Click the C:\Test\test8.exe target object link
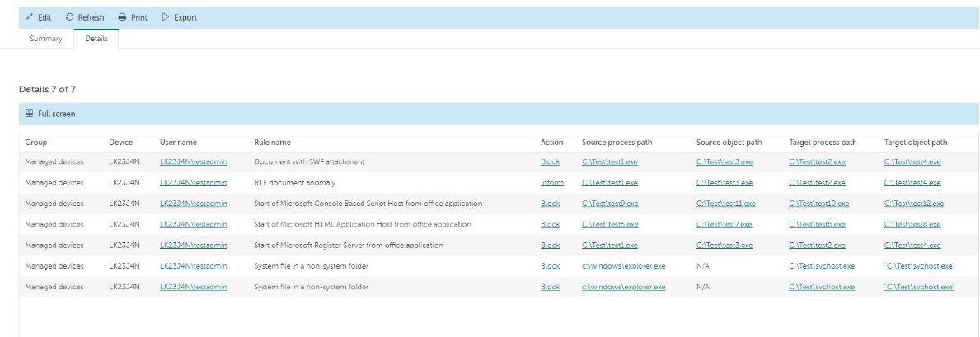This screenshot has width=980, height=337. pyautogui.click(x=912, y=224)
